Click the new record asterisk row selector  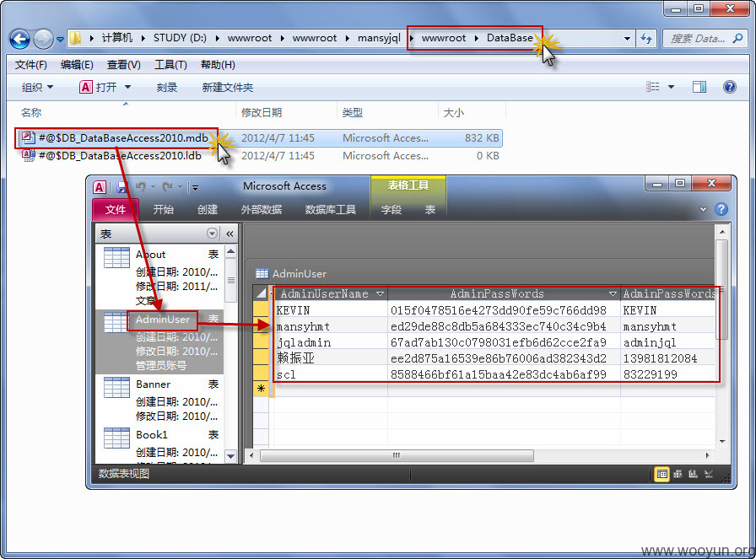(261, 389)
